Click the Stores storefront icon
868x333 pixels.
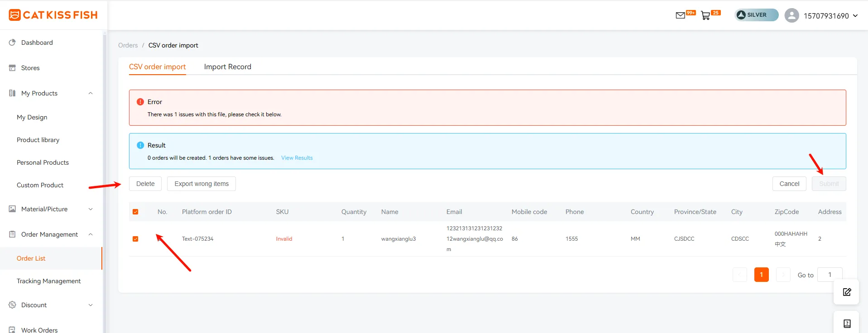(12, 68)
